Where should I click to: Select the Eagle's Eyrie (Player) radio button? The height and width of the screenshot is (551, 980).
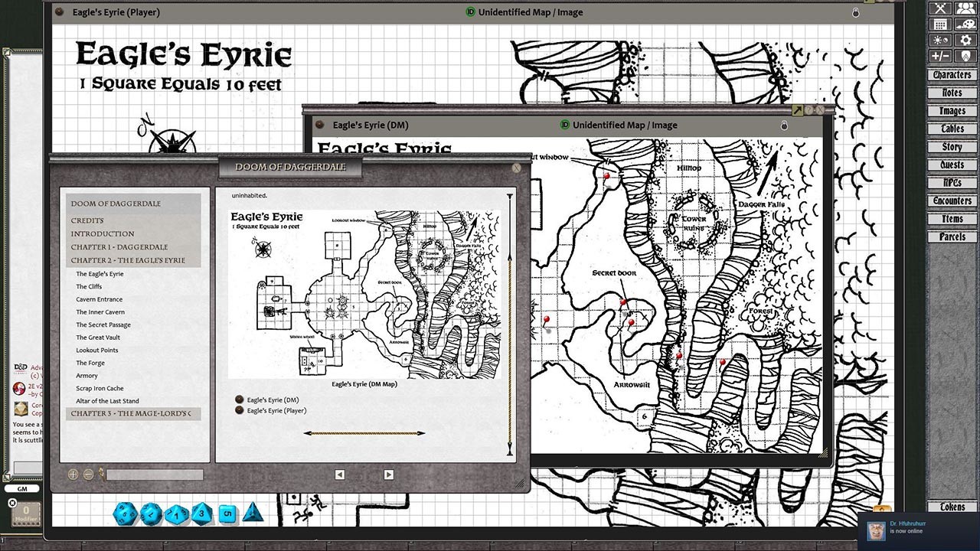coord(239,410)
